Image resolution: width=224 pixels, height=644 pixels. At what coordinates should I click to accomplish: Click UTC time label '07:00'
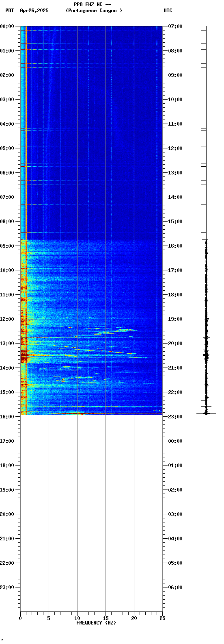tap(175, 26)
